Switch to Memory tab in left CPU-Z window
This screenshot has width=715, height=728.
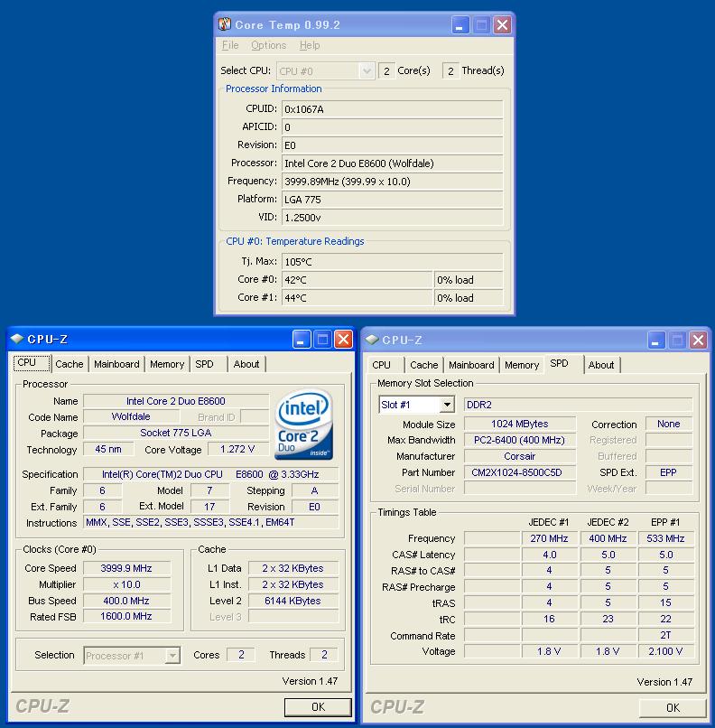[x=167, y=364]
